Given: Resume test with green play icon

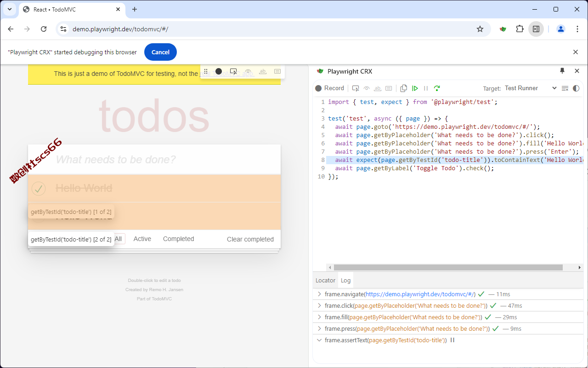Looking at the screenshot, I should coord(415,88).
